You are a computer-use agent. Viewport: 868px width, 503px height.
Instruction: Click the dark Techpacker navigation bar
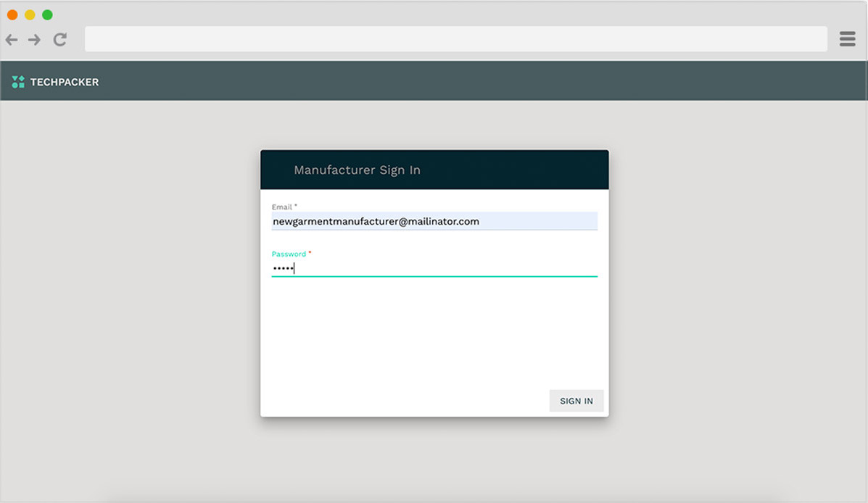coord(435,81)
